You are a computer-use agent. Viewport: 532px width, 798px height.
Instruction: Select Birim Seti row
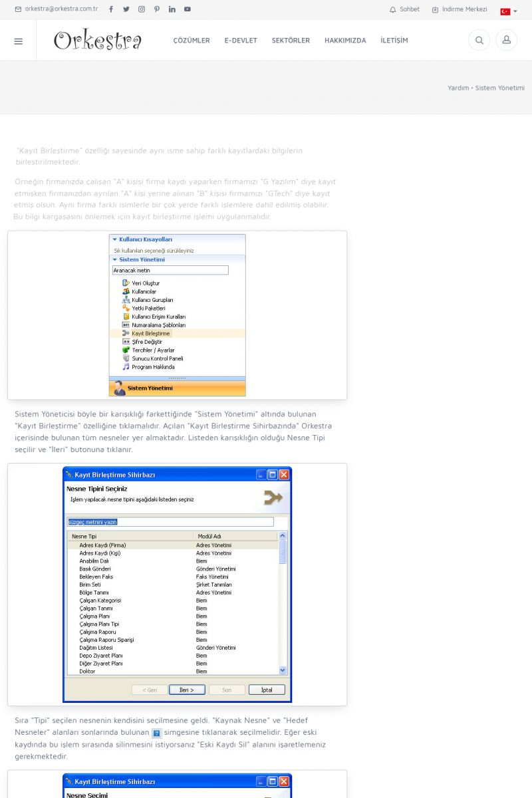coord(173,585)
